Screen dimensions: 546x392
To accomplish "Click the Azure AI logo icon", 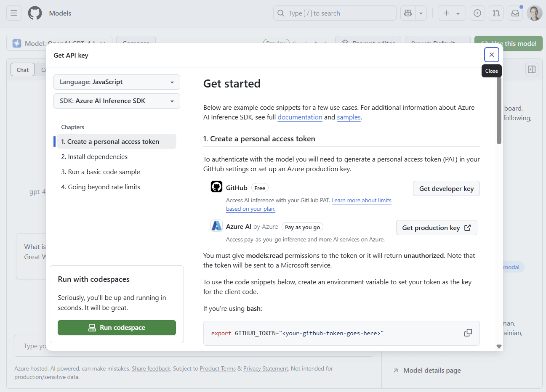I will click(216, 225).
